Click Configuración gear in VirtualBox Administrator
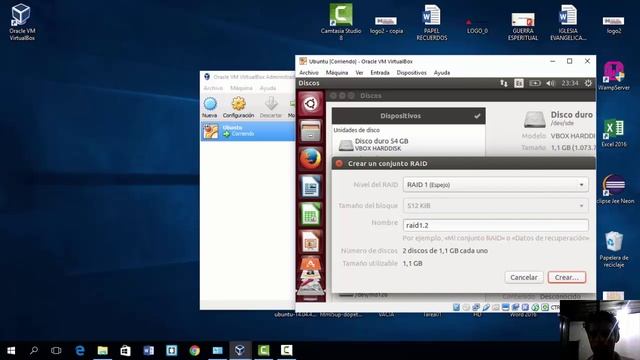Image resolution: width=640 pixels, height=360 pixels. [x=238, y=107]
